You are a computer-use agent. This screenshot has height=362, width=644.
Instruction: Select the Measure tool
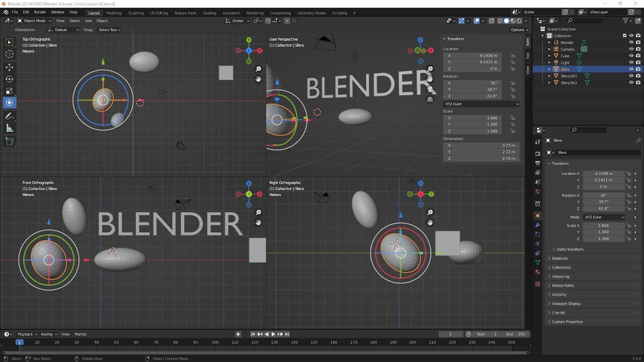[x=10, y=128]
